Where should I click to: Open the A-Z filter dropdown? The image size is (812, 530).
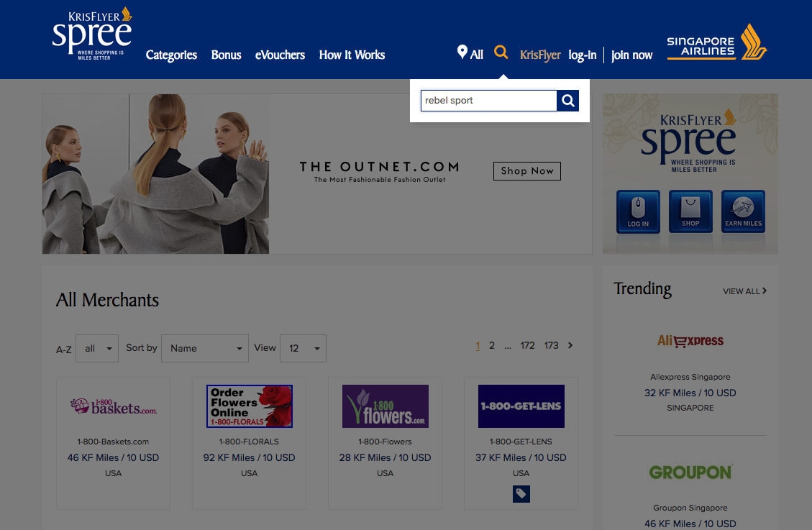97,348
